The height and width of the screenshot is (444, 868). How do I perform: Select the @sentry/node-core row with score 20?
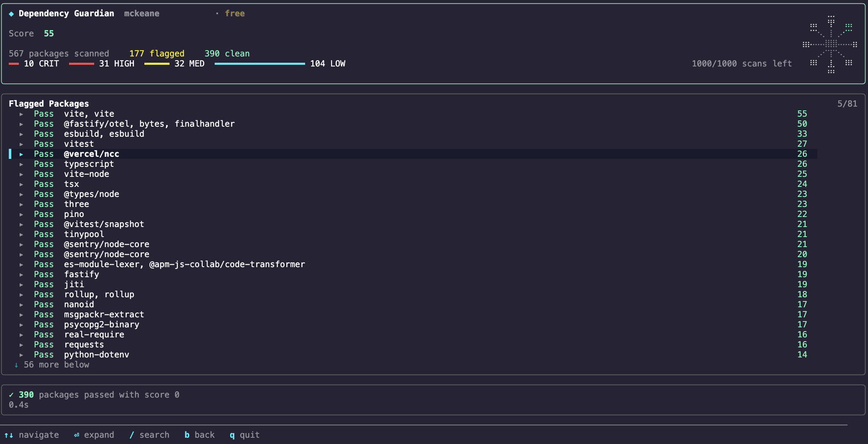click(x=413, y=254)
